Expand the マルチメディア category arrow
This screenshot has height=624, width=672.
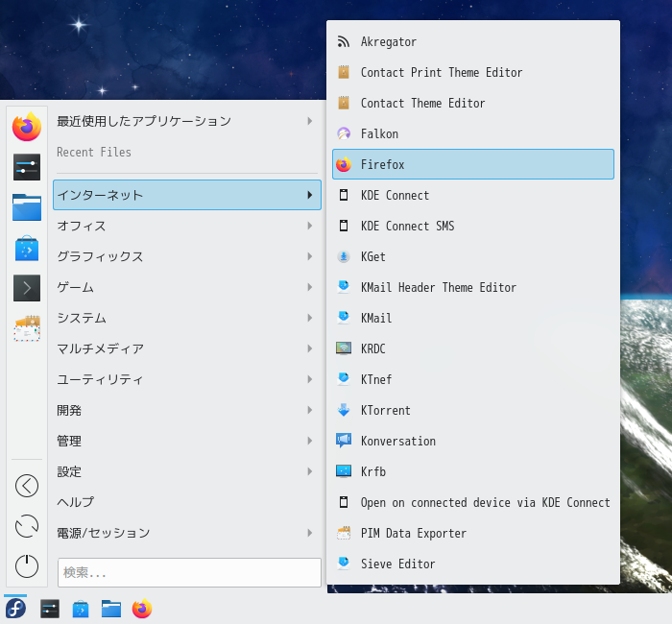point(309,348)
